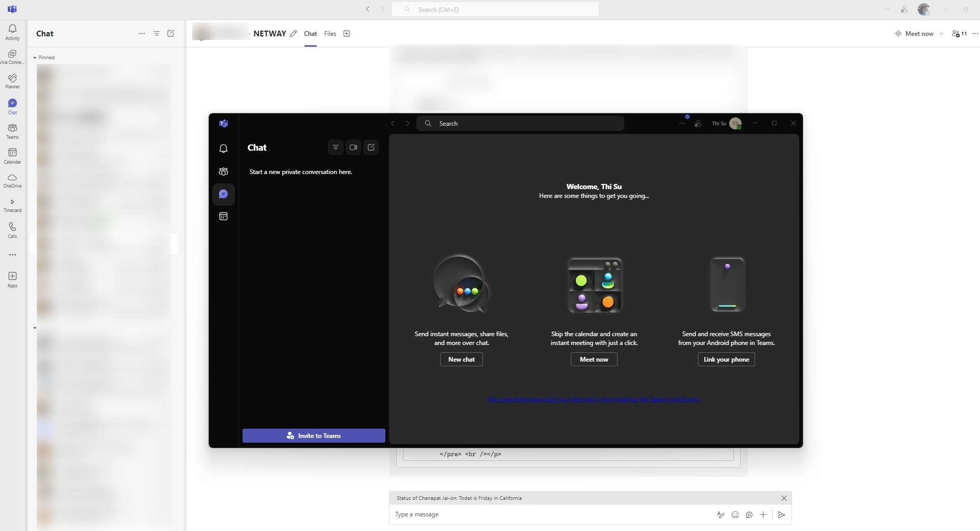Collapse the Pinned chats section
The image size is (980, 531).
(x=35, y=58)
